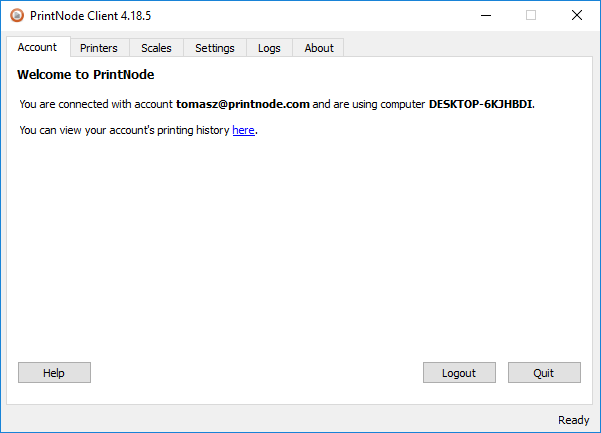
Task: Quit the PrintNode client
Action: pos(544,372)
